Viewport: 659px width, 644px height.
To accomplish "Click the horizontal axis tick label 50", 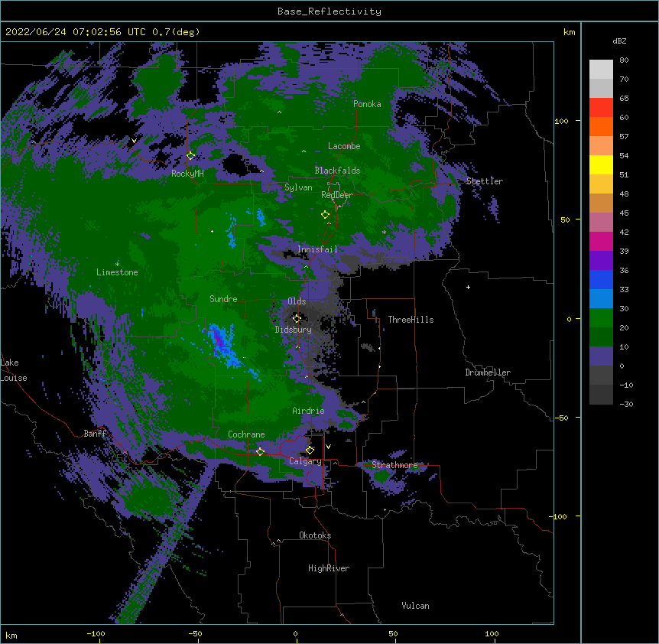I will tap(393, 634).
